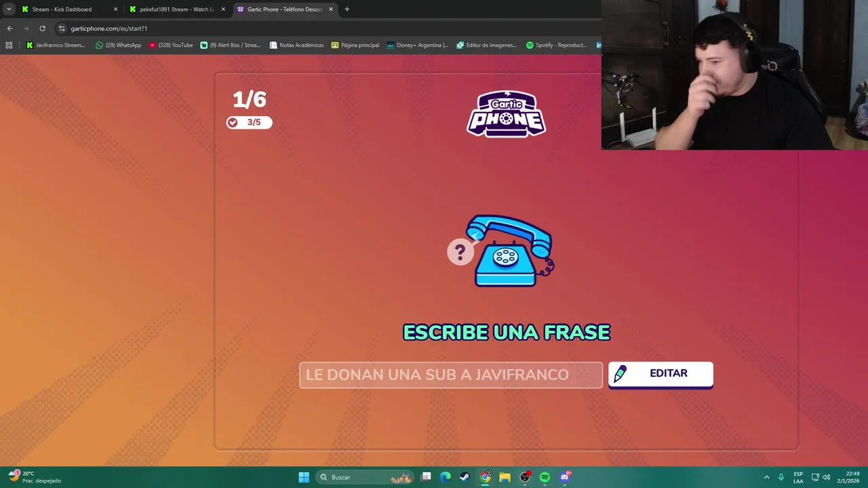This screenshot has width=868, height=488.
Task: Open the WhatsApp bookmark
Action: click(118, 45)
